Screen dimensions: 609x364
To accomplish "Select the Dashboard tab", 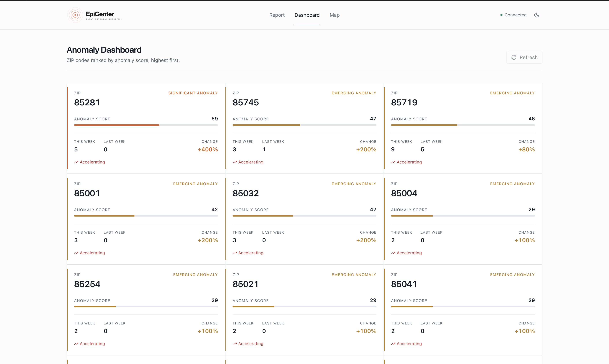I will (x=307, y=15).
